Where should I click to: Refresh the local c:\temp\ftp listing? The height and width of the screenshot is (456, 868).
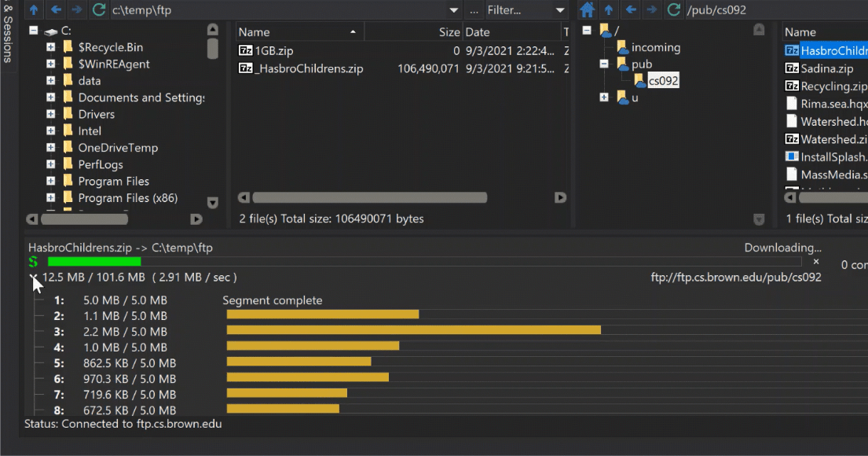[99, 9]
